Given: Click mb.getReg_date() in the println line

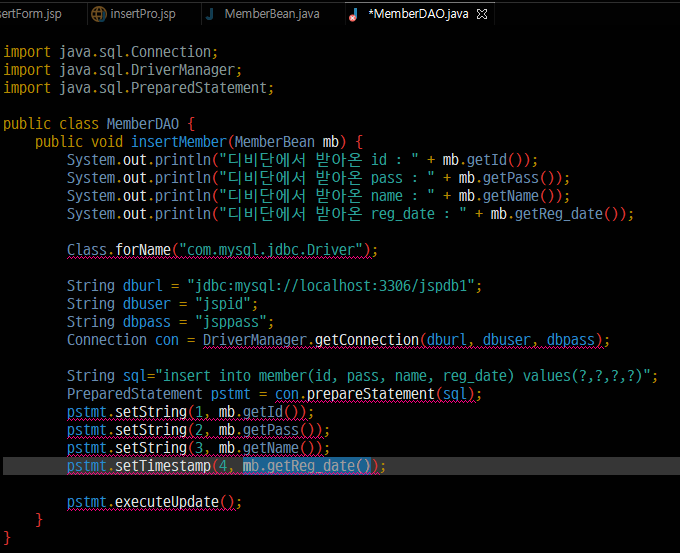Looking at the screenshot, I should pyautogui.click(x=558, y=214).
